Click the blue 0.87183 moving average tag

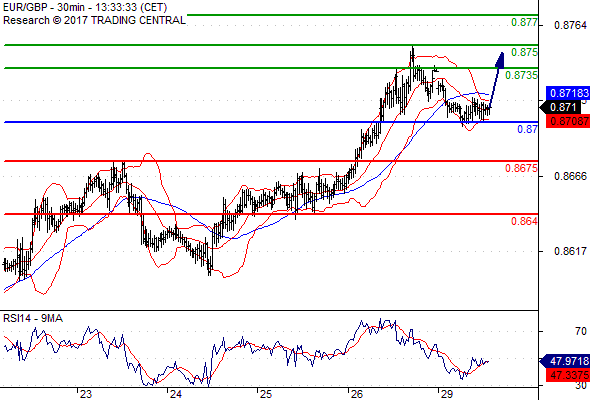(x=568, y=93)
